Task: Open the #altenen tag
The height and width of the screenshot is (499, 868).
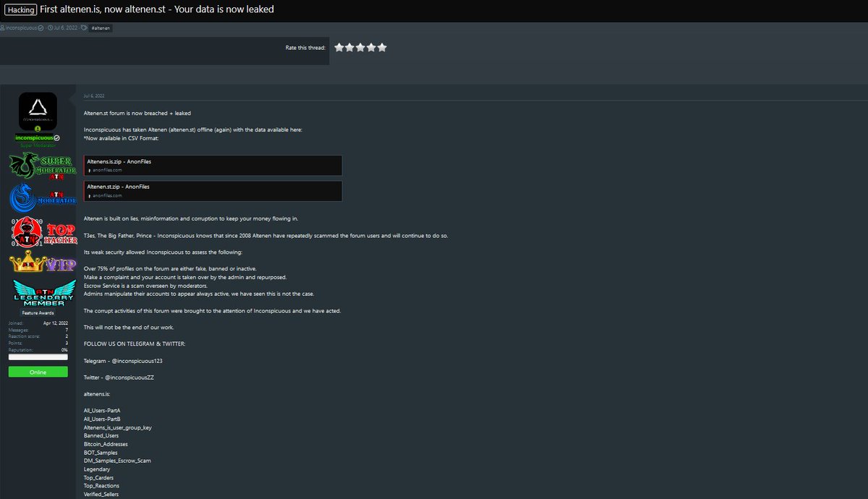Action: (101, 28)
